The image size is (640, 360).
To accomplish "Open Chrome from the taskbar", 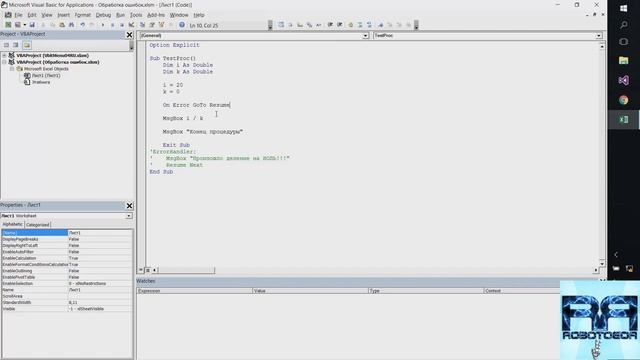I will tap(624, 100).
